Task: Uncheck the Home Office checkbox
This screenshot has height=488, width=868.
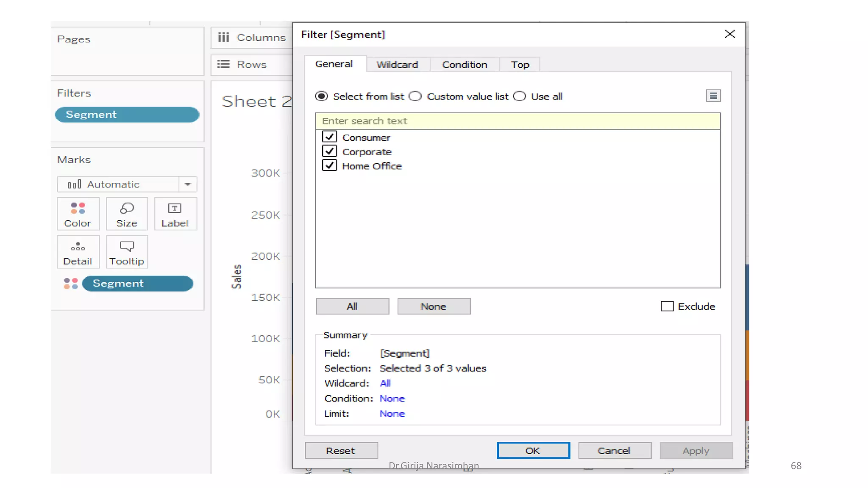Action: point(329,166)
